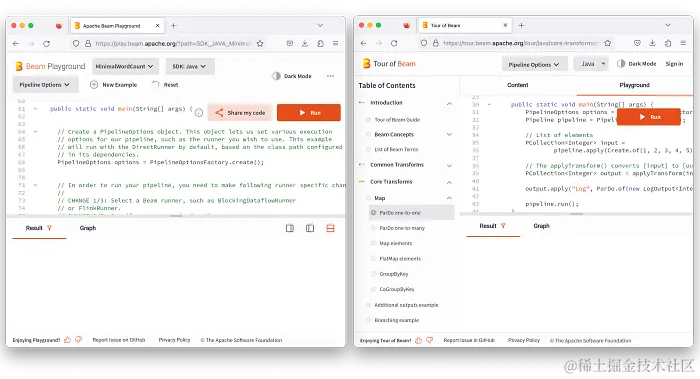Open MinimalWordCount example dropdown
The width and height of the screenshot is (700, 379).
[x=124, y=66]
